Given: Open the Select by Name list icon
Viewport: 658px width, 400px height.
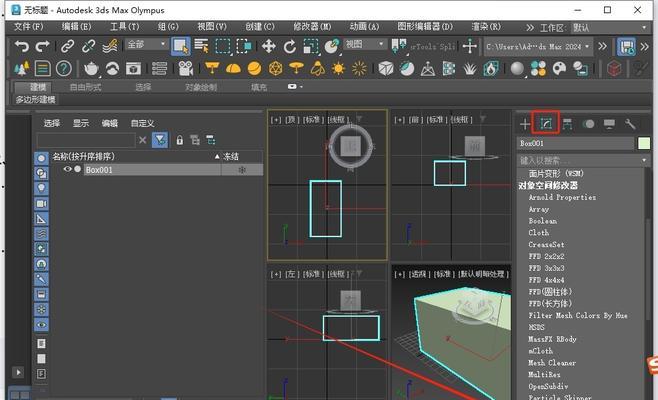Looking at the screenshot, I should (x=202, y=46).
